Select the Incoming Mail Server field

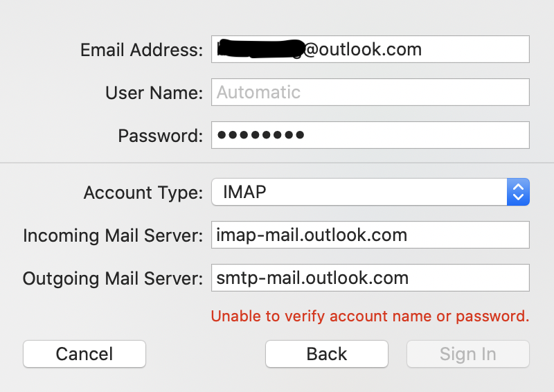pyautogui.click(x=370, y=235)
